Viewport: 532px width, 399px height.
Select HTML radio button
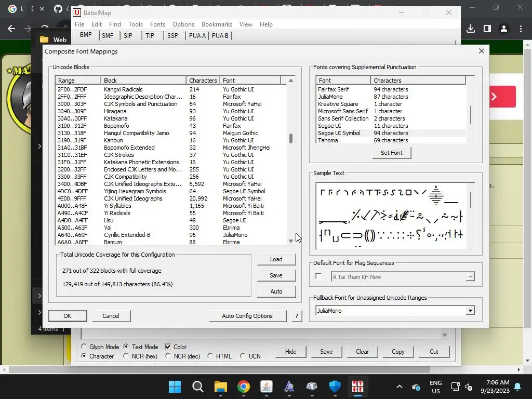pyautogui.click(x=210, y=356)
